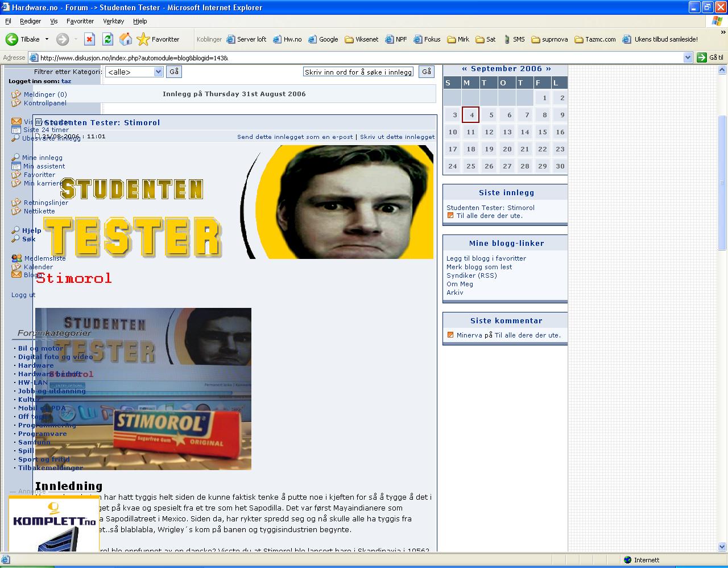Click the Tilbake back arrow icon
Viewport: 728px width, 568px height.
(11, 39)
